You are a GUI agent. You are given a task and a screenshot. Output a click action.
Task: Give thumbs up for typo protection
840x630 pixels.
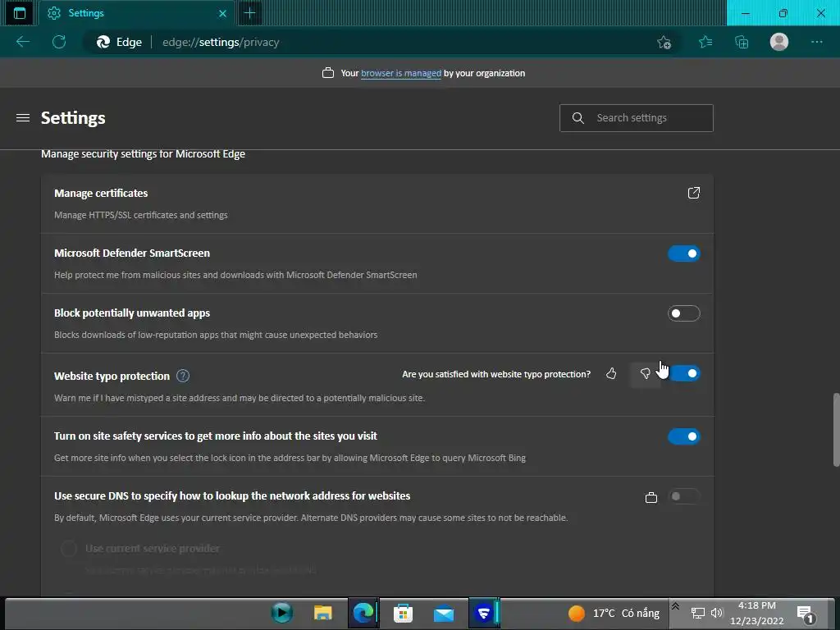(611, 373)
